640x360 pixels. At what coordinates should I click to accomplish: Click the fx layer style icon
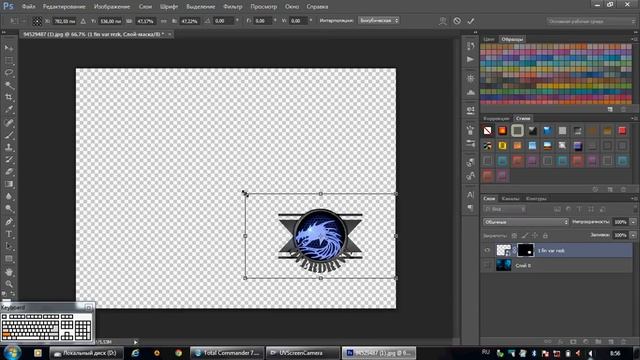click(x=560, y=341)
